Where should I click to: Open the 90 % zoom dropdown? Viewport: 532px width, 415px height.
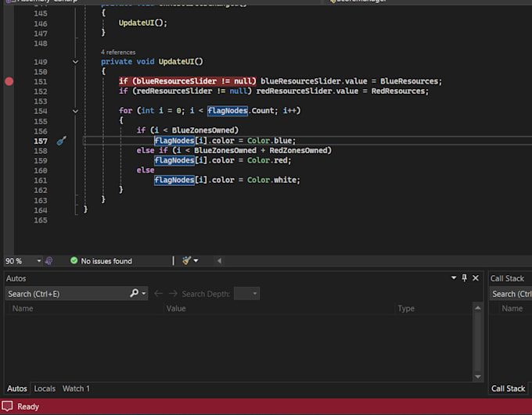(x=39, y=261)
